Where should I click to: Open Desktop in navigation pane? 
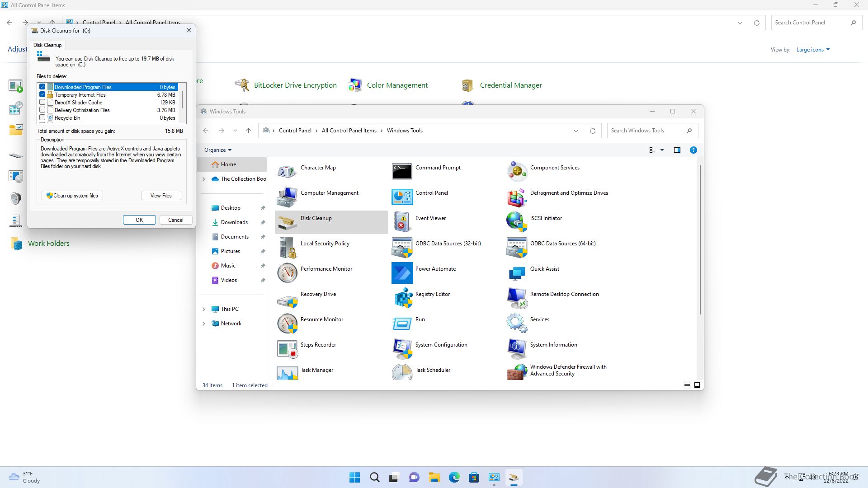point(232,208)
